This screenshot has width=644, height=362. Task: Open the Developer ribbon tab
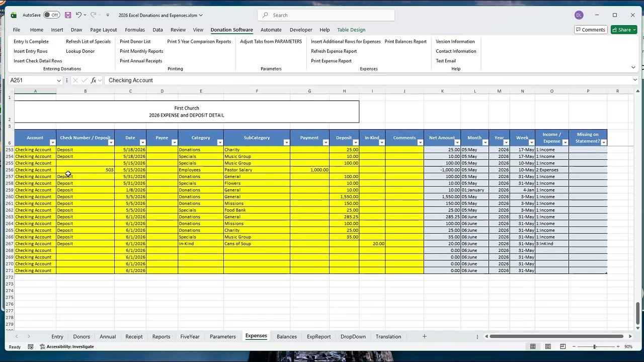301,30
